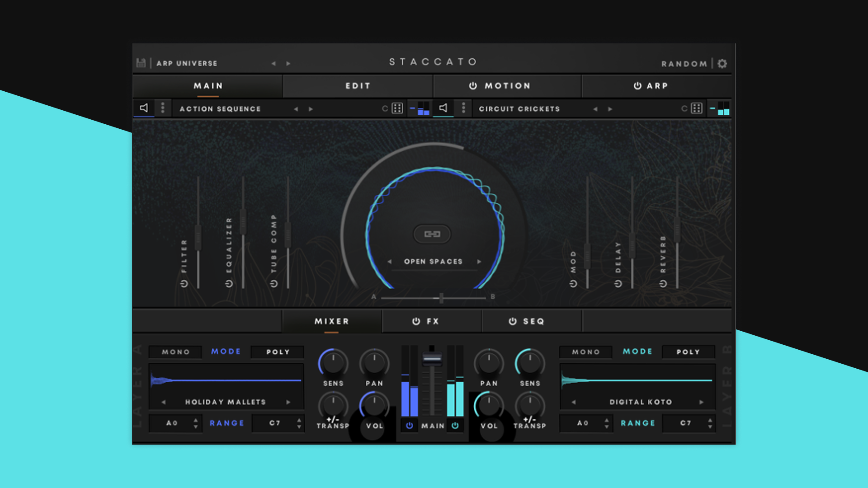The height and width of the screenshot is (488, 868).
Task: Browse to the next preset with the arrow
Action: pos(288,63)
